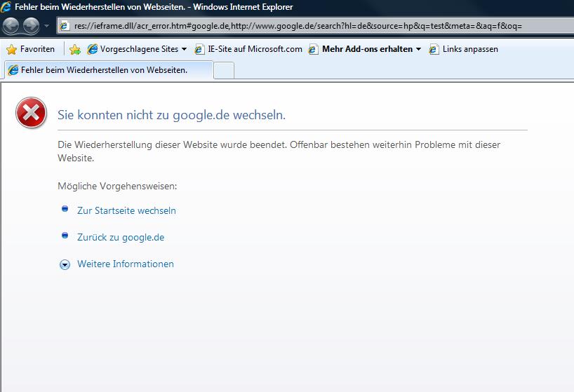The width and height of the screenshot is (574, 392).
Task: Click the Mehr Add-ons erhalten page icon
Action: point(313,49)
